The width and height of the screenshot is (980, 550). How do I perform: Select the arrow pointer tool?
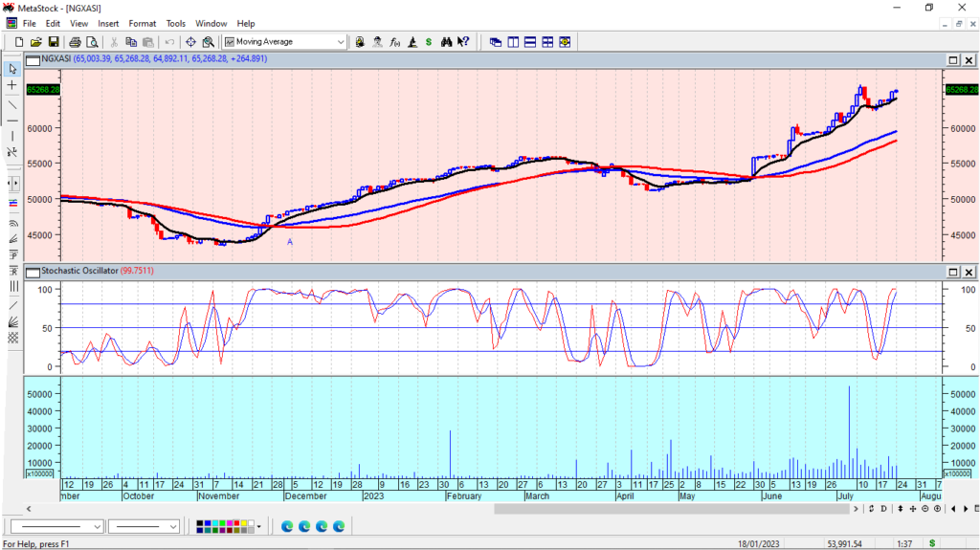[12, 69]
